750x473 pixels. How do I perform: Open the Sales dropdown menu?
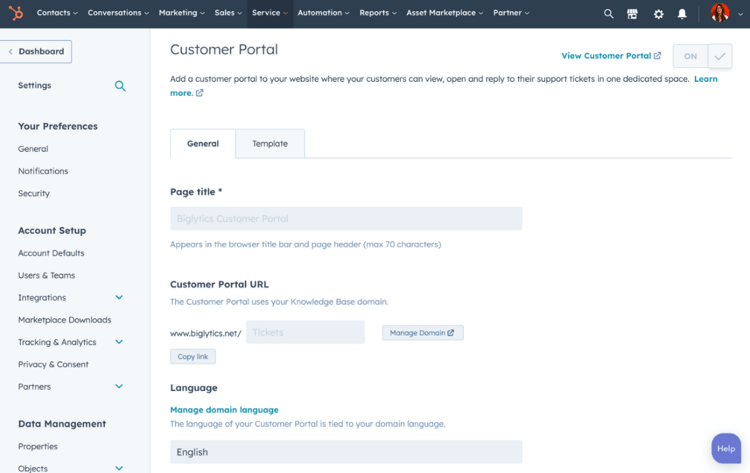[x=228, y=13]
